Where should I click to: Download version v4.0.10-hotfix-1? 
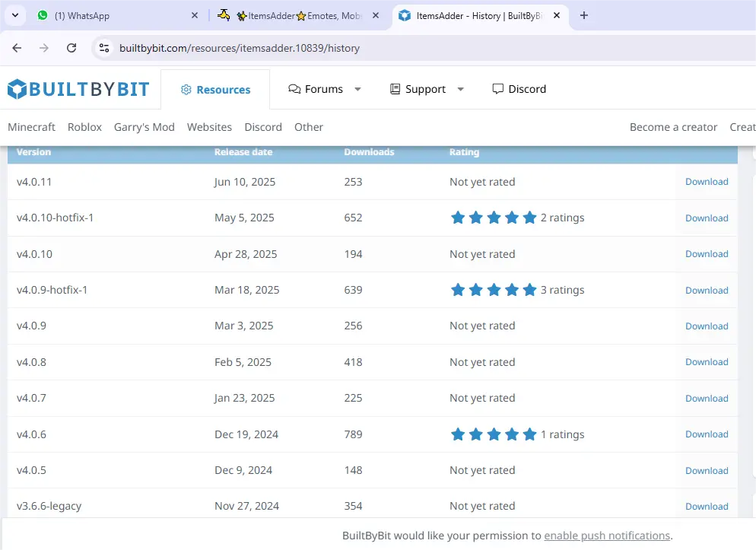[707, 218]
